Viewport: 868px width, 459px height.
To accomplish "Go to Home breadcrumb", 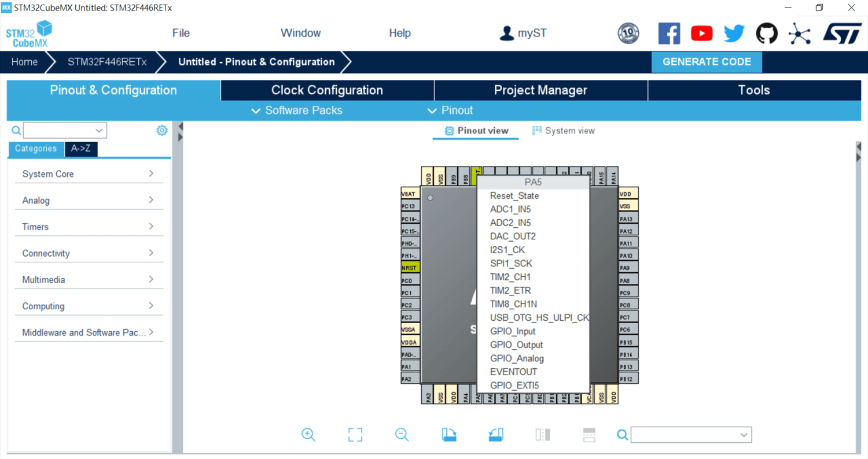I will (24, 62).
